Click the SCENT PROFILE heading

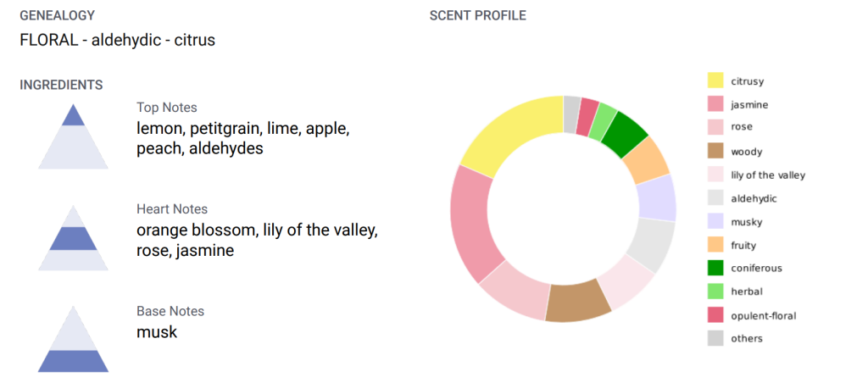tap(477, 16)
